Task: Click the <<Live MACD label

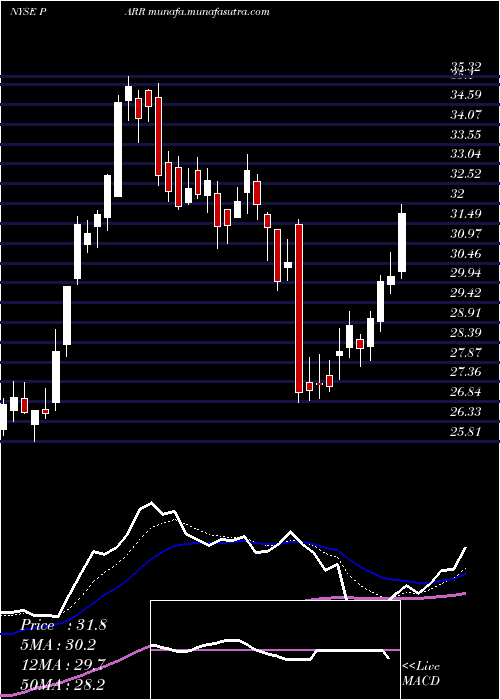Action: point(421,674)
